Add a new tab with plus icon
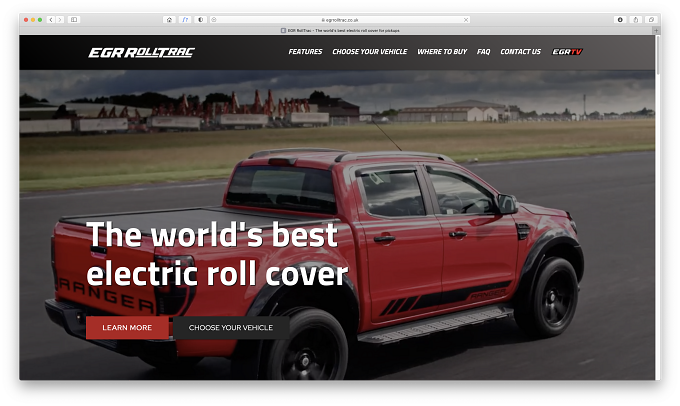The height and width of the screenshot is (406, 680). (x=656, y=30)
